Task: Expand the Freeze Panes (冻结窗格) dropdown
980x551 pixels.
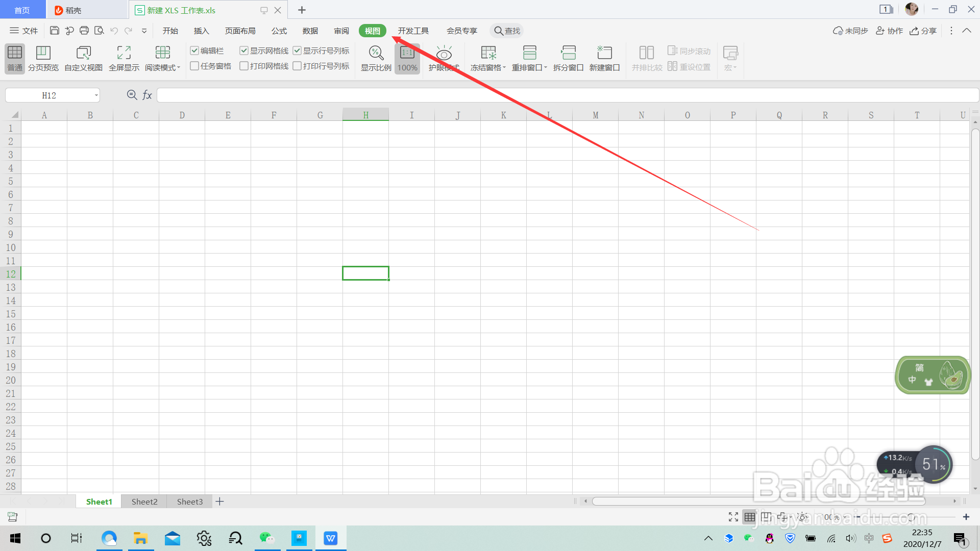Action: tap(504, 68)
